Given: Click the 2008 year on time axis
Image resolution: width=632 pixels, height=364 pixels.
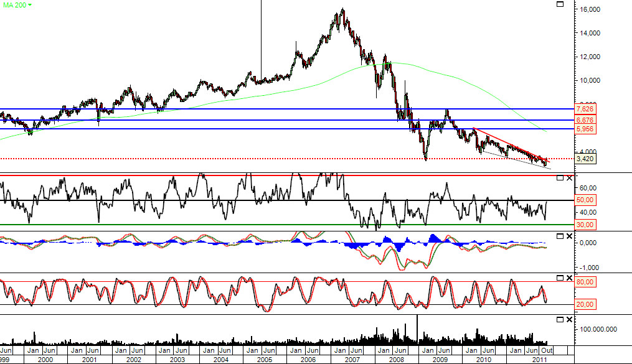Looking at the screenshot, I should [396, 360].
